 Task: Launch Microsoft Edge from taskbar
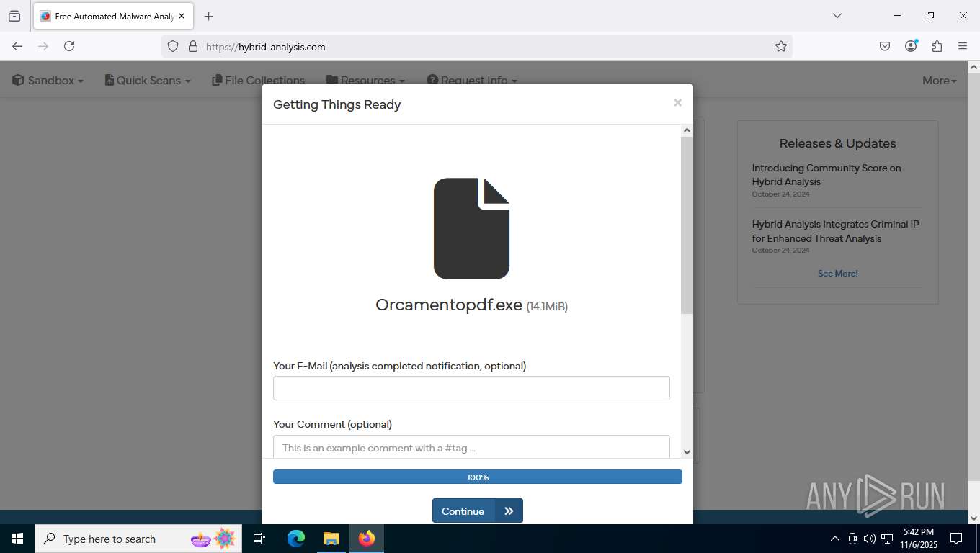[296, 539]
